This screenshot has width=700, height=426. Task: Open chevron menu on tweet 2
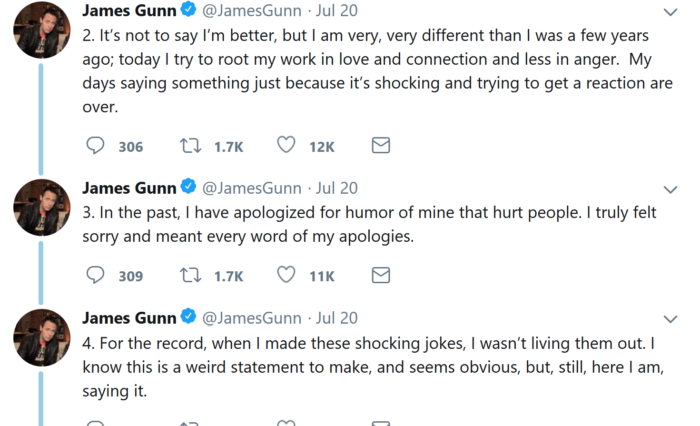click(671, 12)
